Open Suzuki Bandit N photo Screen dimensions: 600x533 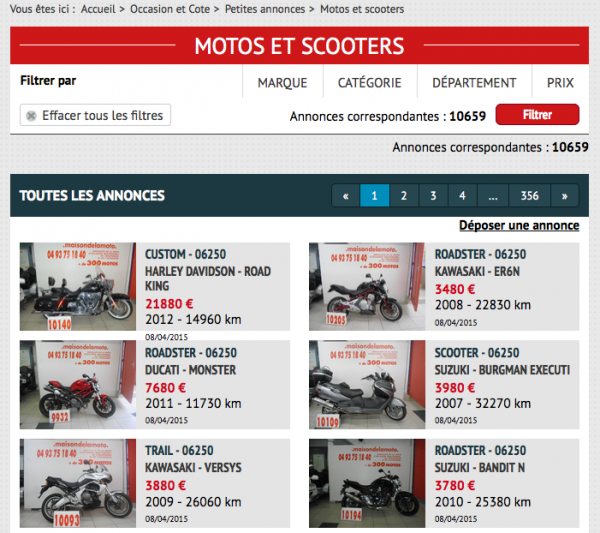click(x=367, y=483)
